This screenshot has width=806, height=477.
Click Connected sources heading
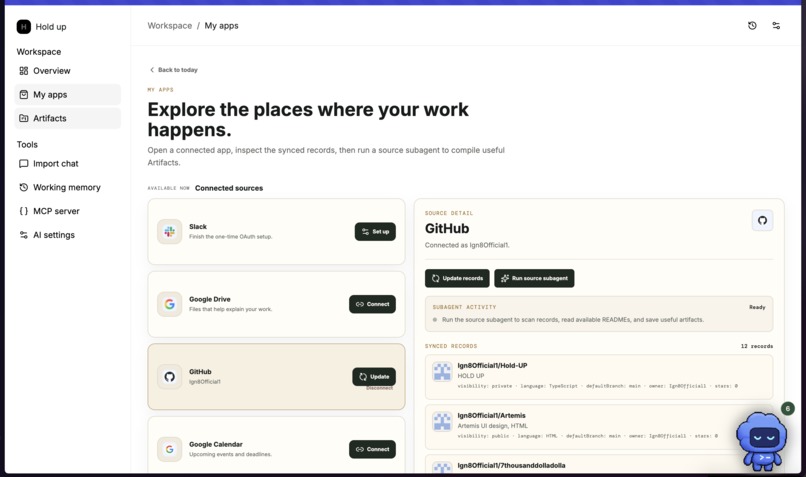[x=229, y=188]
